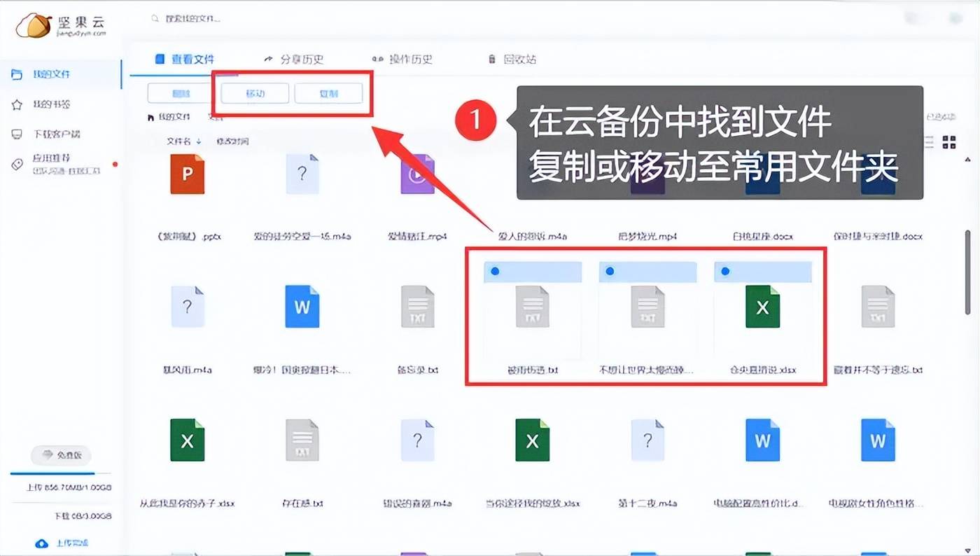The width and height of the screenshot is (980, 556).
Task: Uncheck the blue dot on 不想让世界 file
Action: [x=610, y=271]
